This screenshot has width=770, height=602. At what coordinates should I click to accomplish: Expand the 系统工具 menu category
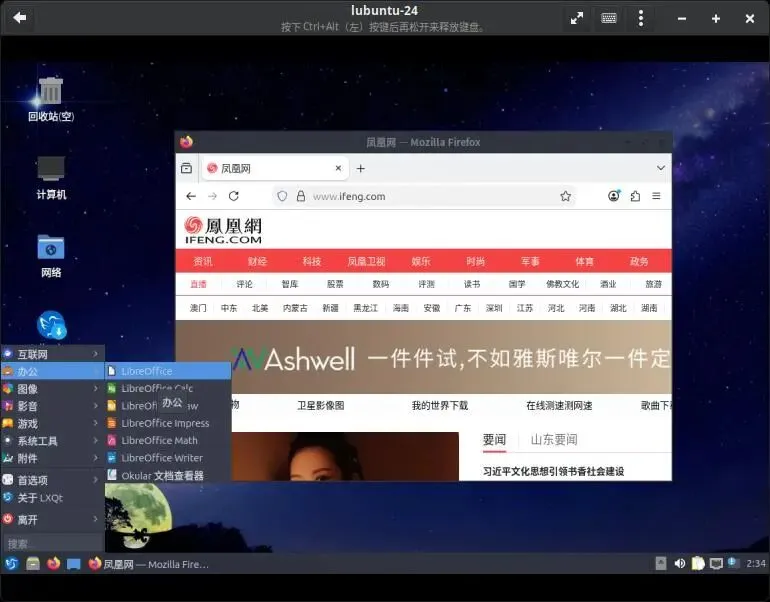[x=52, y=441]
